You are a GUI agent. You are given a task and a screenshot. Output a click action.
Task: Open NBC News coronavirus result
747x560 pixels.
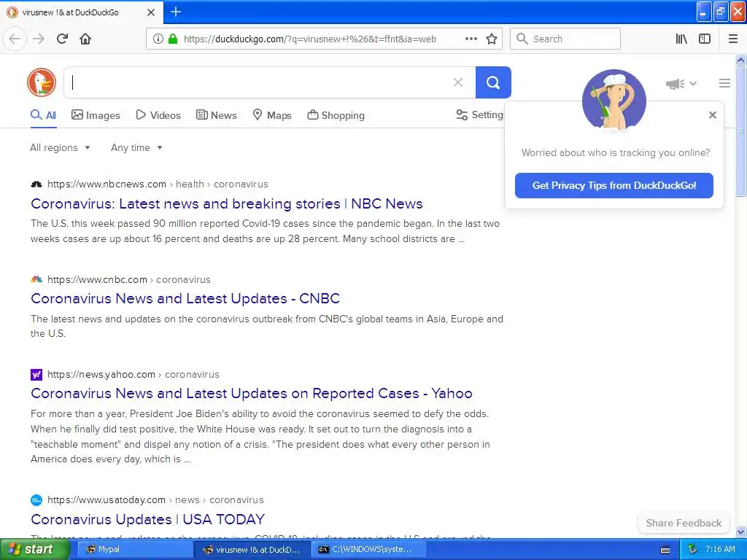227,203
